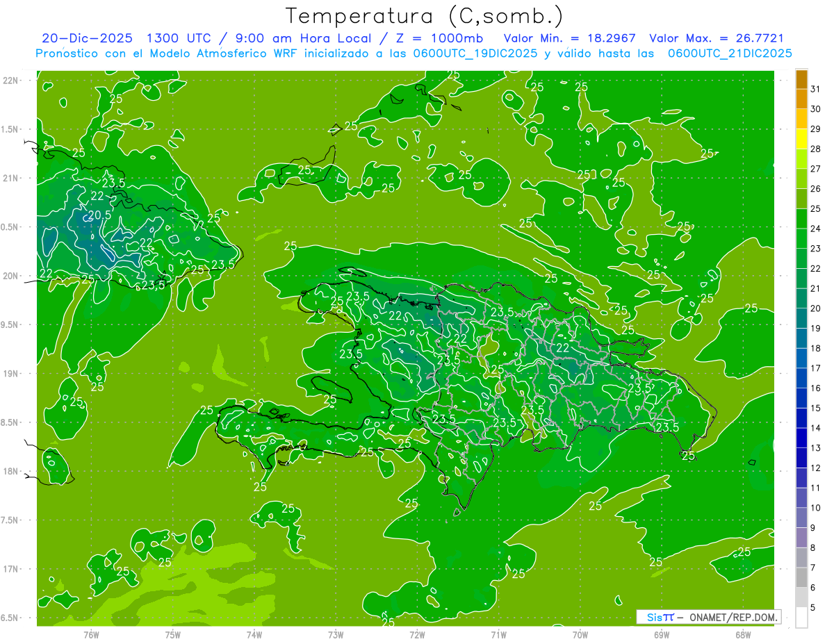The height and width of the screenshot is (644, 834).
Task: Click the '27' value on the color scale
Action: 815,169
